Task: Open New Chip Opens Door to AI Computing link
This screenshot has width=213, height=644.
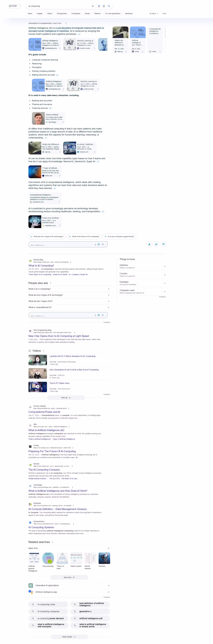Action: 59,336
